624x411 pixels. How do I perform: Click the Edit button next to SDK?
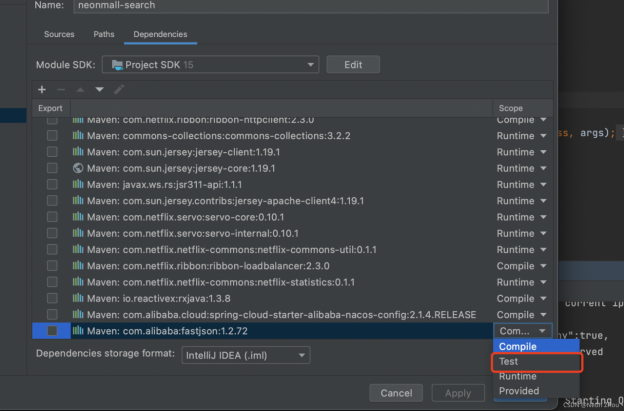coord(353,65)
